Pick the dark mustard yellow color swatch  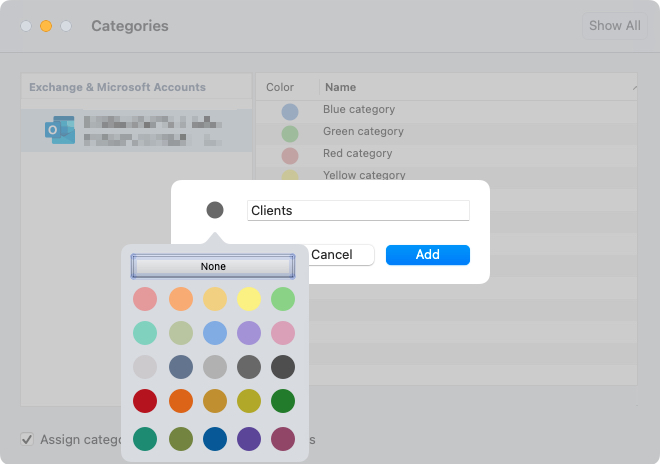click(x=249, y=401)
